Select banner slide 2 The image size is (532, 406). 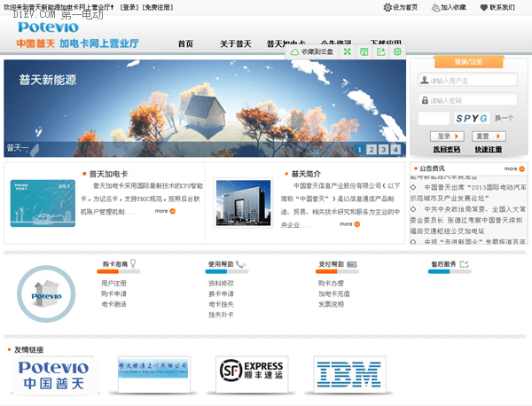[x=372, y=150]
